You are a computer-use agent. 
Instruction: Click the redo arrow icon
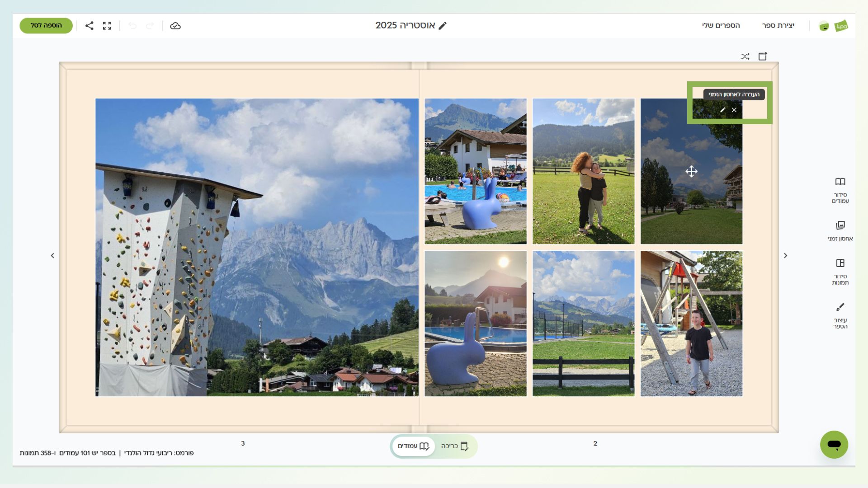[x=150, y=26]
